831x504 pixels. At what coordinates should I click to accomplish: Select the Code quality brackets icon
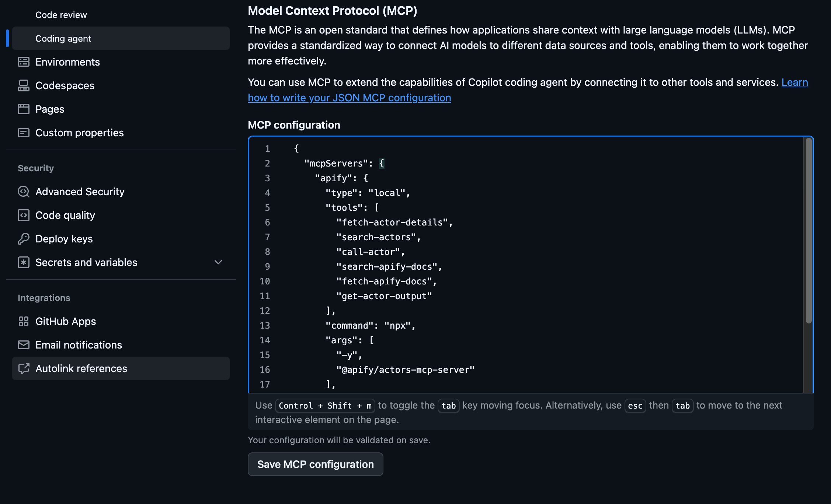24,215
